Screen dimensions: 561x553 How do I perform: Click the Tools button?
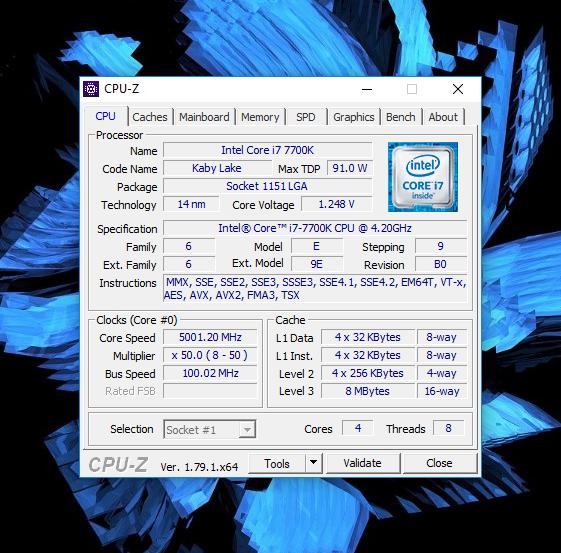277,463
